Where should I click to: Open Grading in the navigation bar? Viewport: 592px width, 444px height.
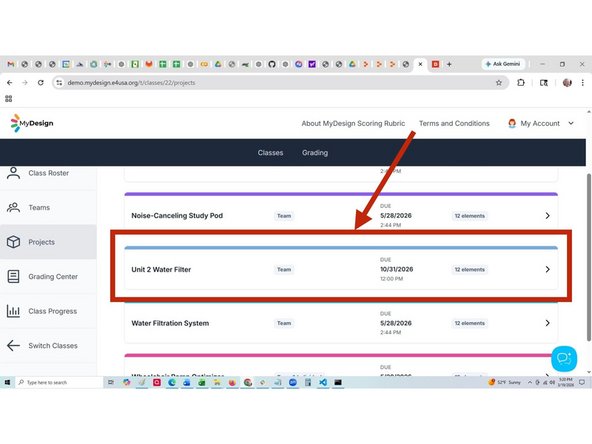(x=315, y=153)
